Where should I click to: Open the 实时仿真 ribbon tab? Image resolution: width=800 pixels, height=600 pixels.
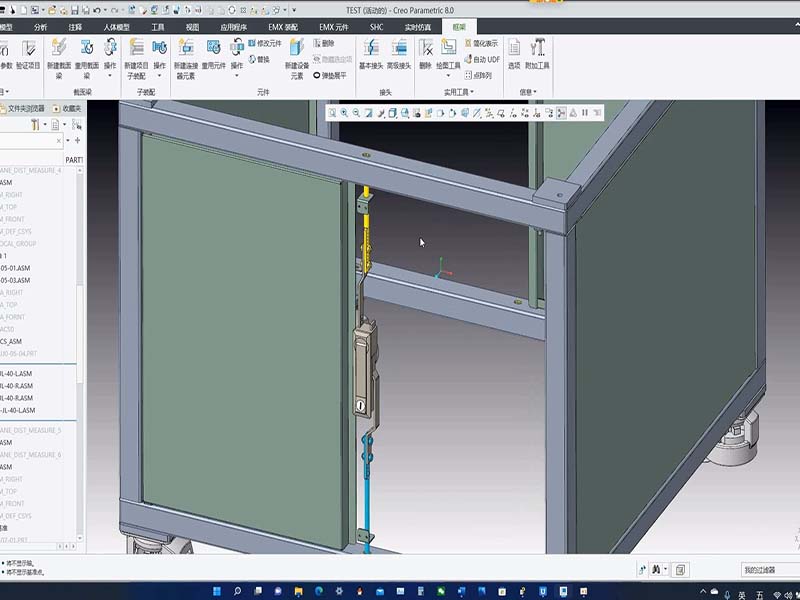point(418,27)
